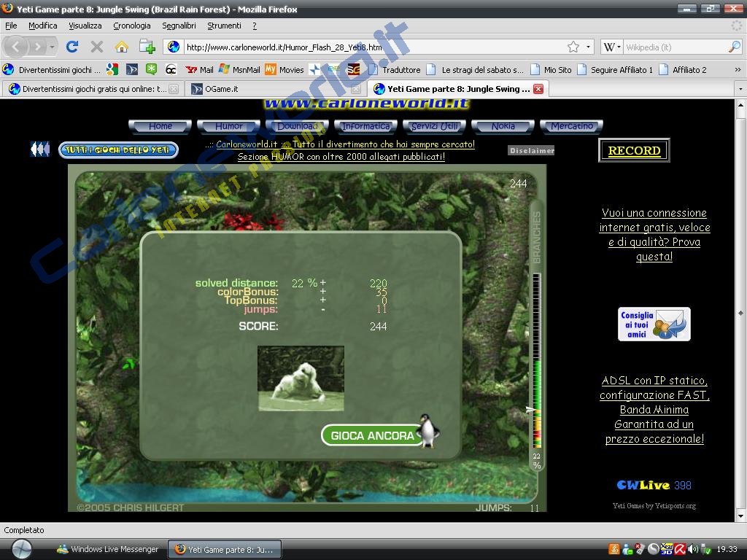The height and width of the screenshot is (560, 747).
Task: Open the Google bookmark icon
Action: tap(112, 69)
